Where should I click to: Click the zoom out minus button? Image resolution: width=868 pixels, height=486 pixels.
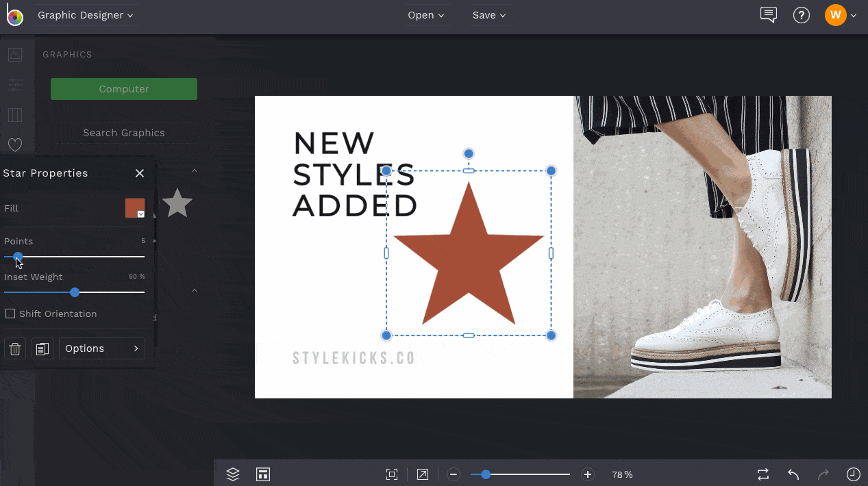(454, 474)
